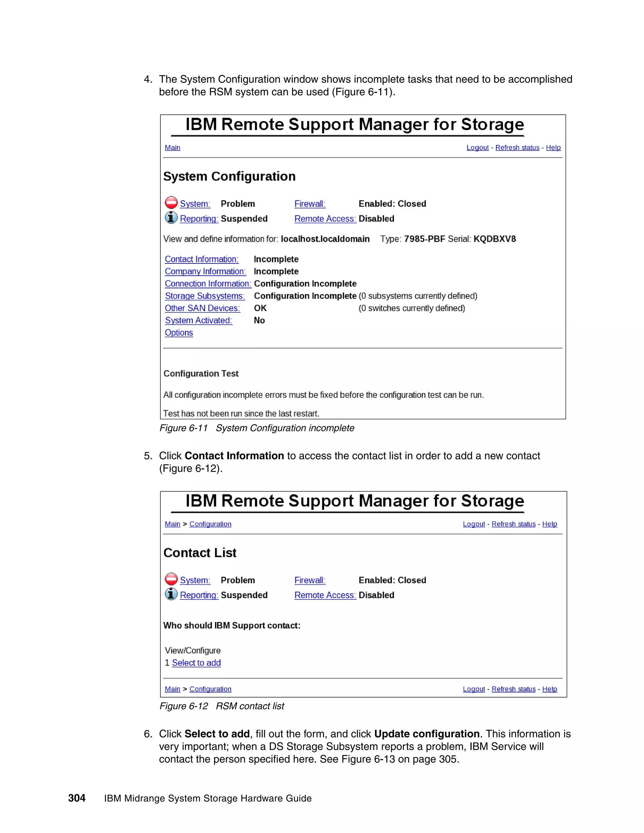The width and height of the screenshot is (644, 833).
Task: Open the Remote Access link in Contact List
Action: (x=325, y=595)
